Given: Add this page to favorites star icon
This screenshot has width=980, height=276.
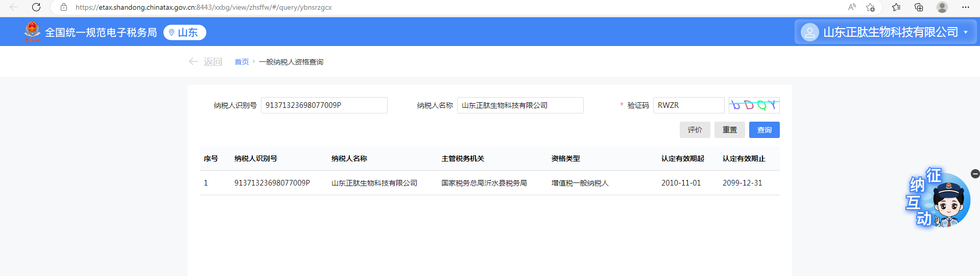Looking at the screenshot, I should click(x=870, y=7).
